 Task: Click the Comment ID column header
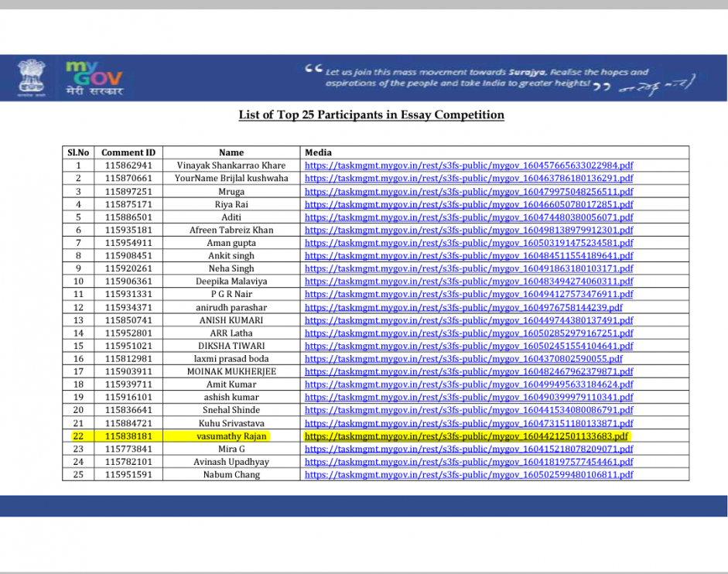coord(128,152)
